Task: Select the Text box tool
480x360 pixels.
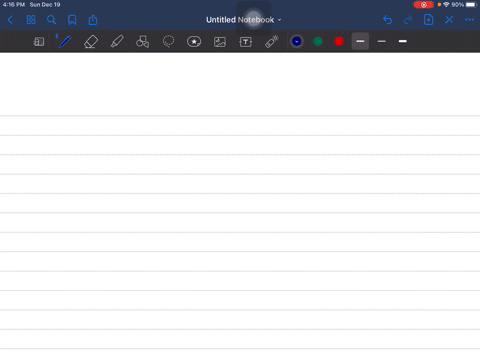Action: [246, 42]
